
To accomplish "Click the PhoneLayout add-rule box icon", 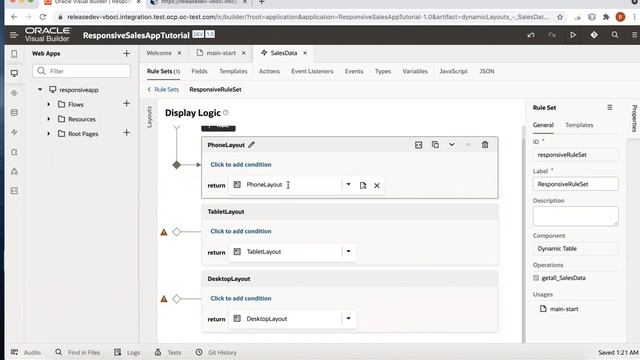I will (x=418, y=145).
